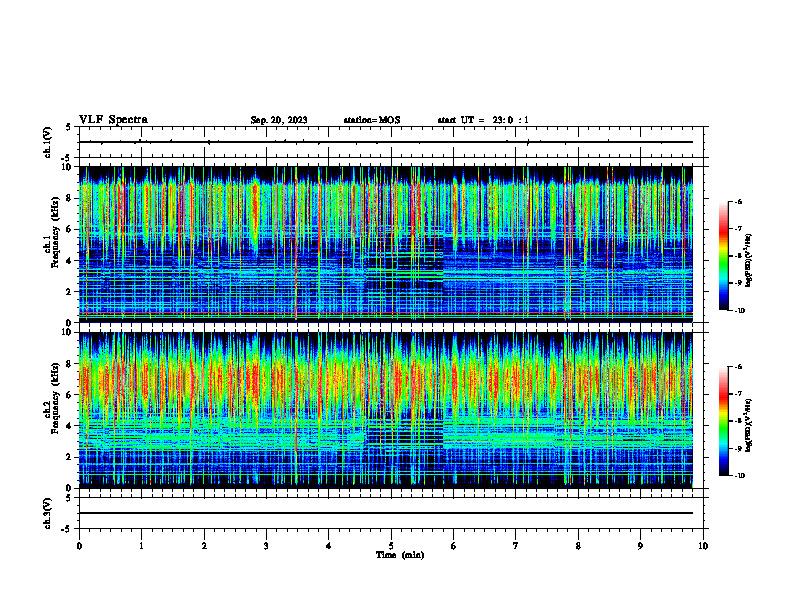Click the "5" tick on the time axis

[x=391, y=546]
